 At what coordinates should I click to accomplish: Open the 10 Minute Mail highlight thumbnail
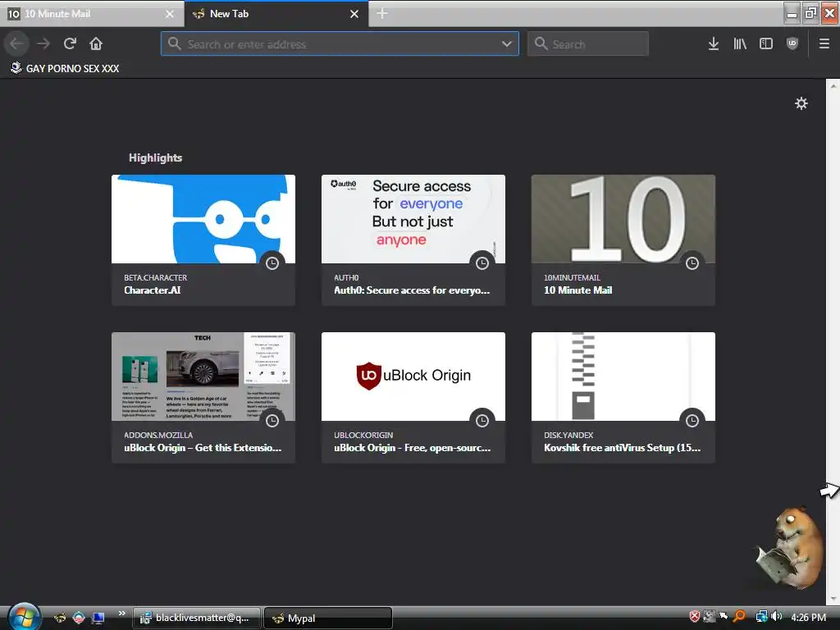point(623,219)
